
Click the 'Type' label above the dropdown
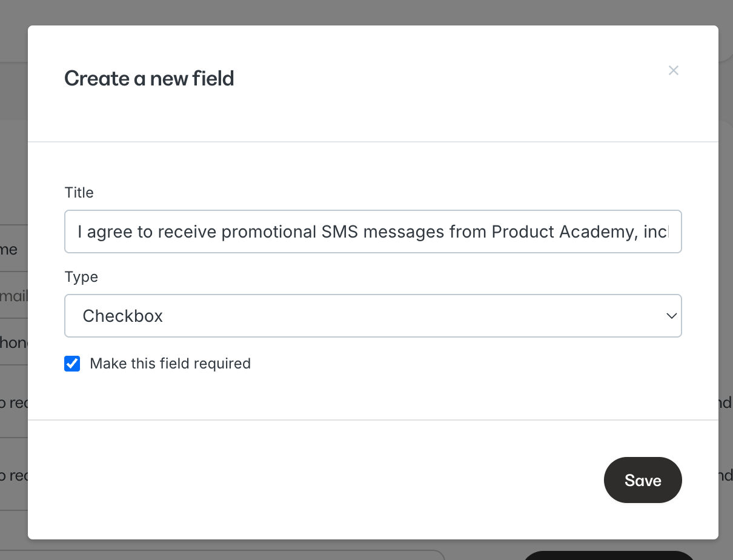tap(81, 277)
